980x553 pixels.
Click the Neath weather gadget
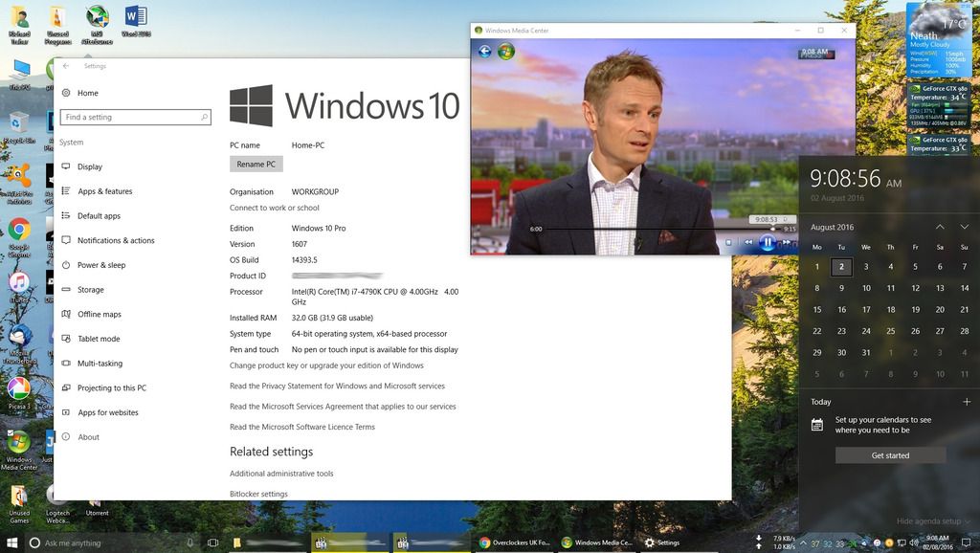pyautogui.click(x=939, y=38)
